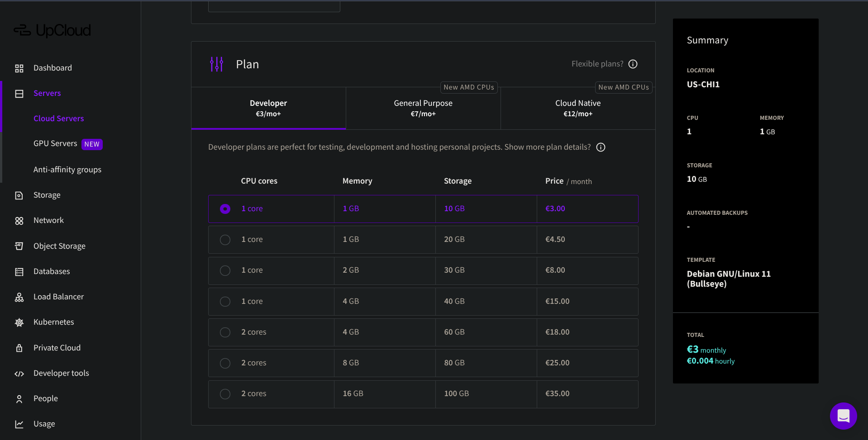
Task: Click the Dashboard grid icon in sidebar
Action: click(19, 68)
